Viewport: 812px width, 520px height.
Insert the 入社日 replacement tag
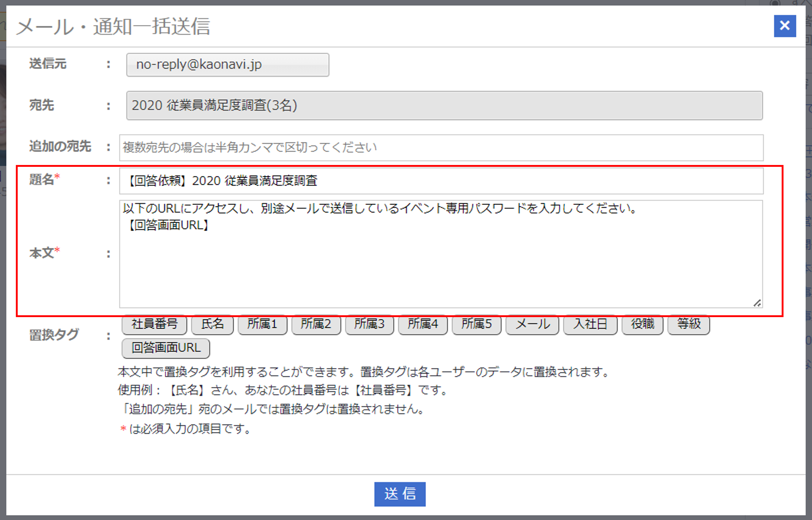point(590,324)
